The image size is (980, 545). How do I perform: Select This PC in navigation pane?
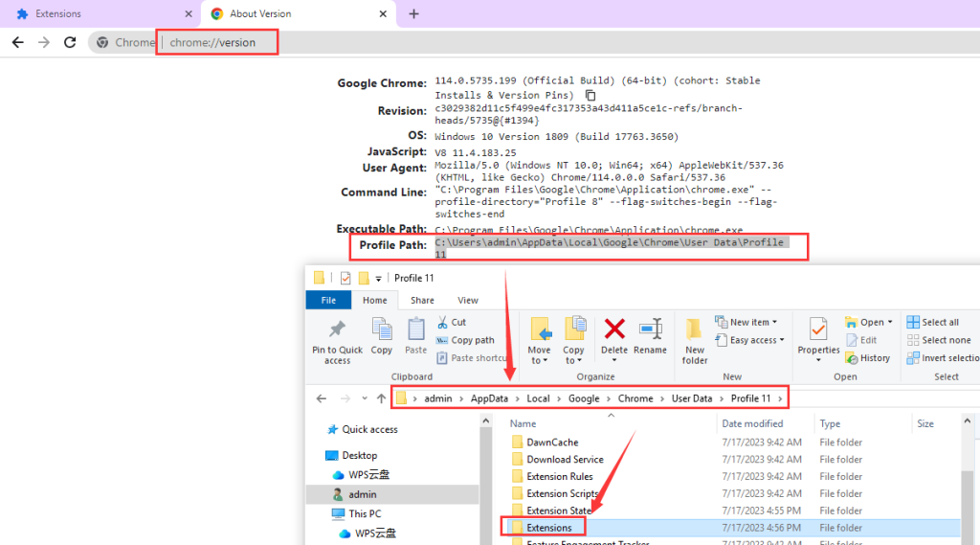tap(365, 513)
